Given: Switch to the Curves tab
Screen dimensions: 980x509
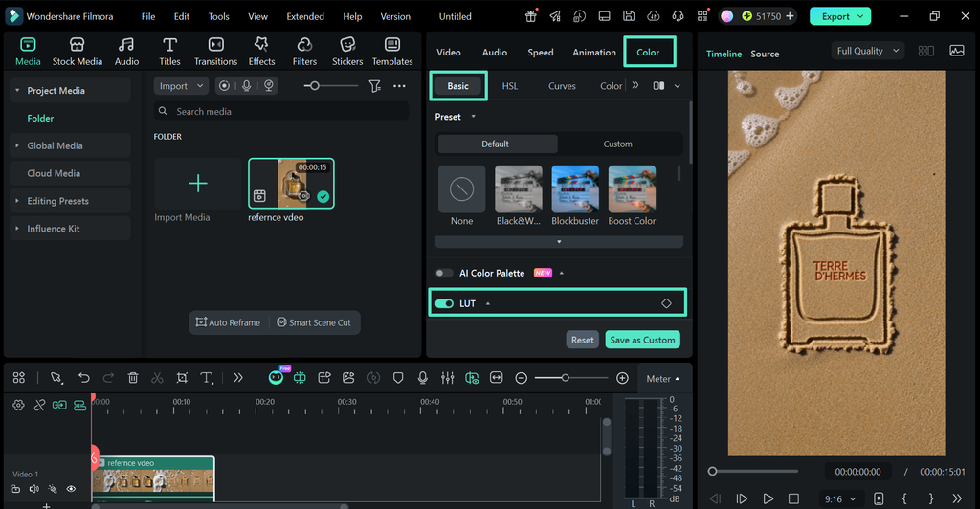Looking at the screenshot, I should tap(562, 86).
